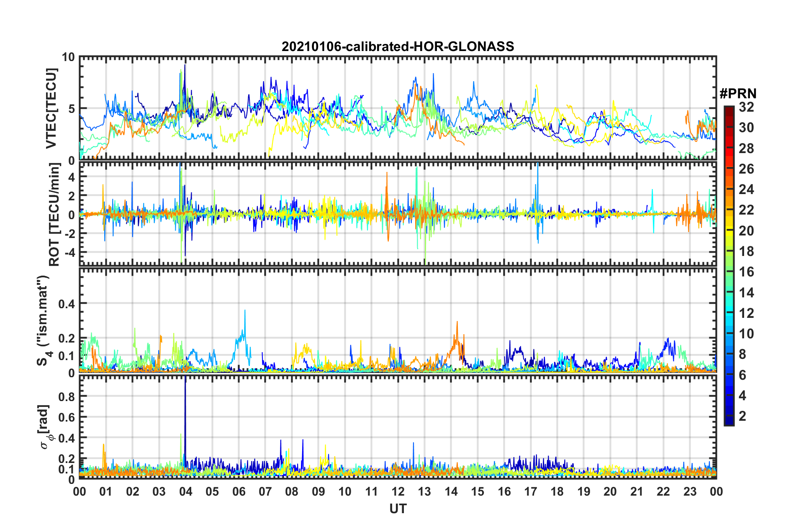Click the UT x-axis label

[398, 509]
